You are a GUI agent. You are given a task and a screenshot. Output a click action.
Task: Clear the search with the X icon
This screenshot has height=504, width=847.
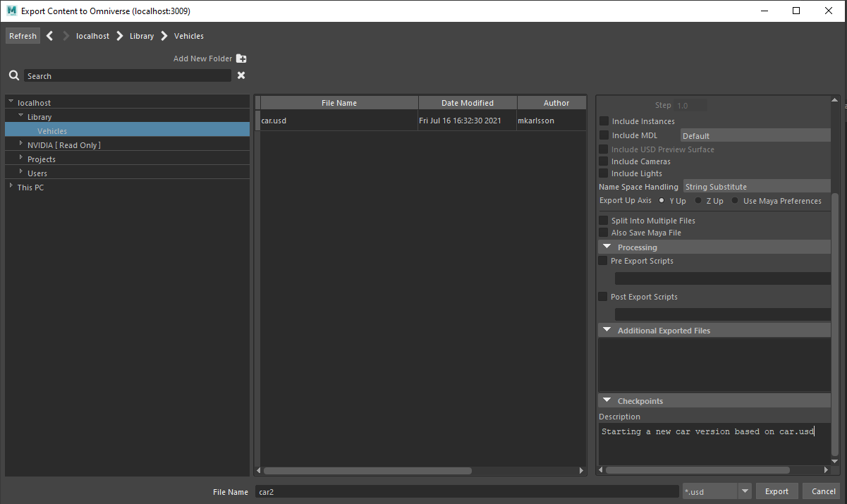pos(241,75)
